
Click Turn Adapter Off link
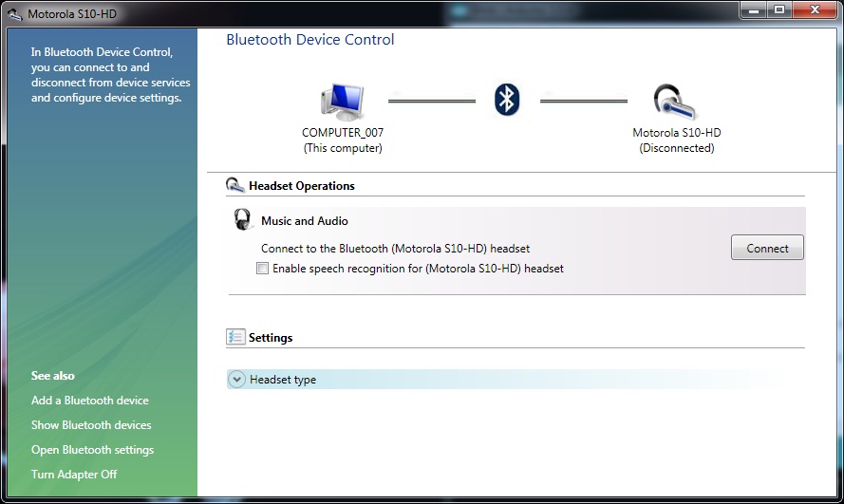point(74,475)
